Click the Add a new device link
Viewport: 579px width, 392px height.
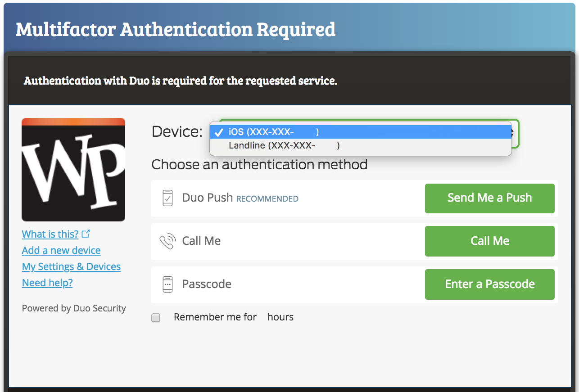[61, 250]
